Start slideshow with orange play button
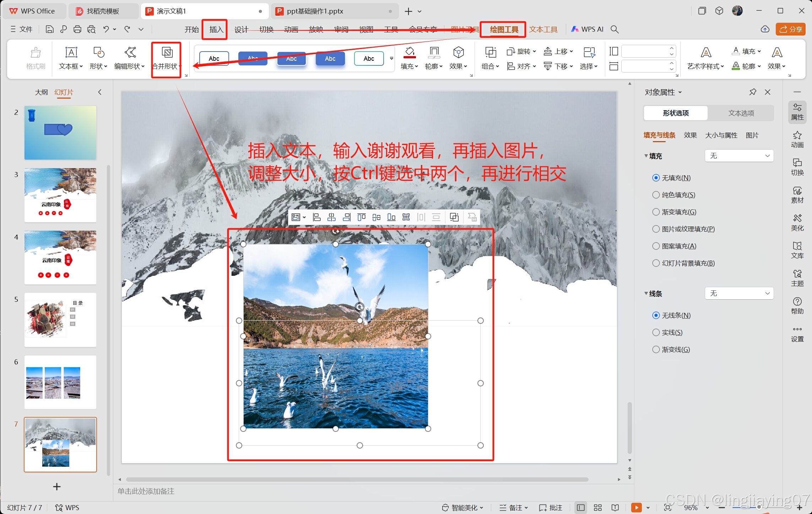Image resolution: width=812 pixels, height=514 pixels. [636, 507]
